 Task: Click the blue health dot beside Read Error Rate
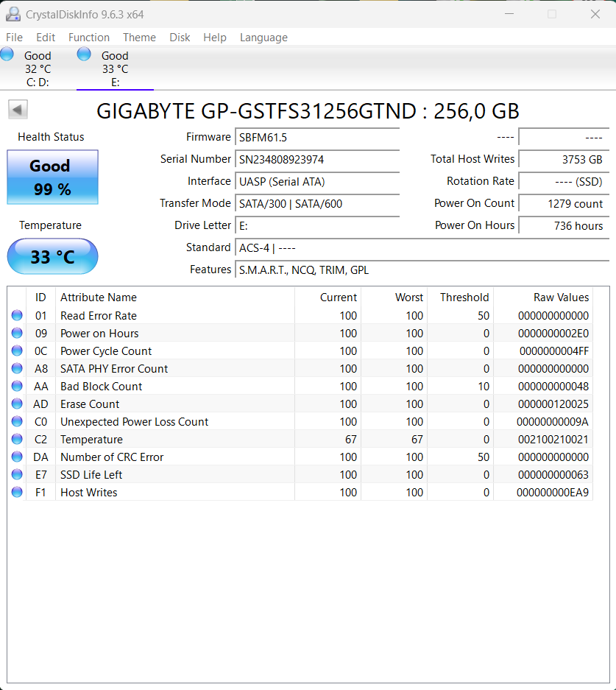(x=16, y=315)
